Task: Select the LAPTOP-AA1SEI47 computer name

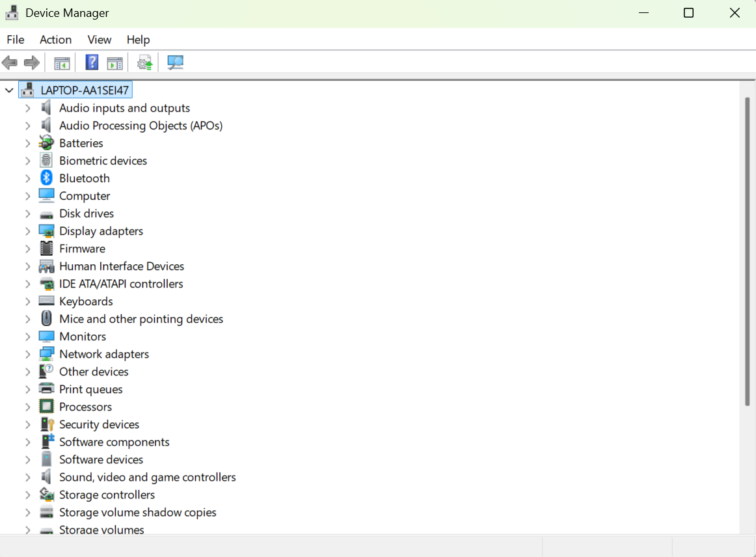Action: coord(85,90)
